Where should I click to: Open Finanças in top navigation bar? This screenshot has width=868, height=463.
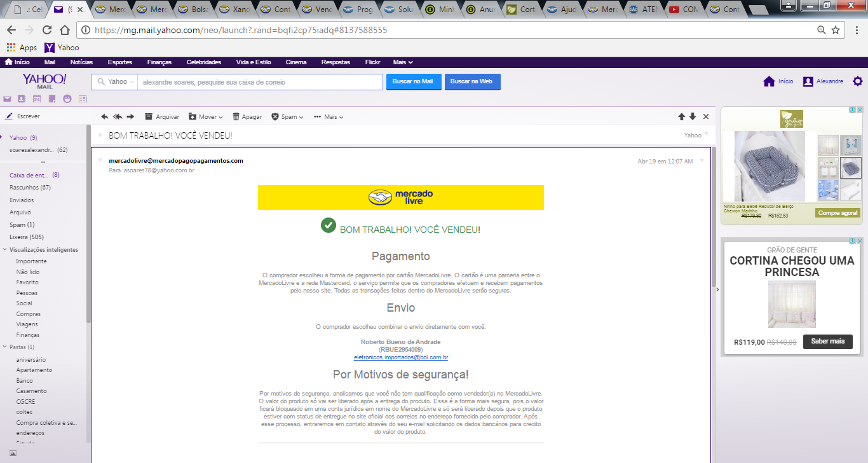tap(159, 62)
